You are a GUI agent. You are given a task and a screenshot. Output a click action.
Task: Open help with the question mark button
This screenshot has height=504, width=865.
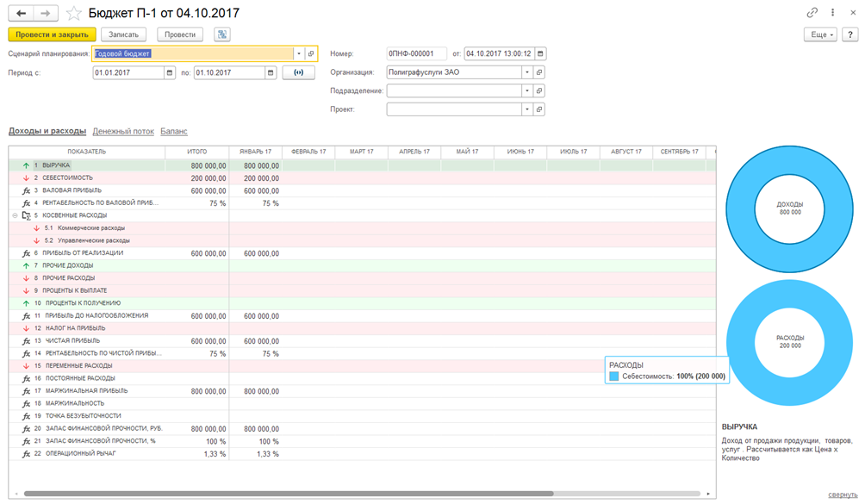(851, 34)
